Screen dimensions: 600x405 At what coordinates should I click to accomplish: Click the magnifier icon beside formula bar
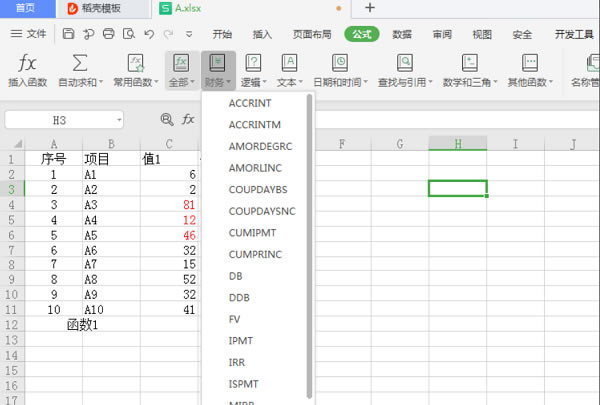point(167,120)
